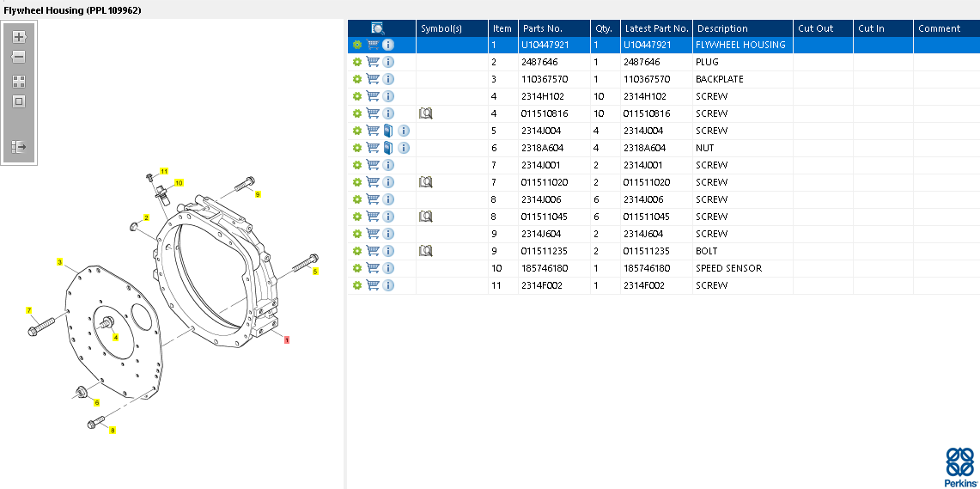The image size is (980, 489).
Task: Sort by the Qty. column header
Action: point(605,28)
